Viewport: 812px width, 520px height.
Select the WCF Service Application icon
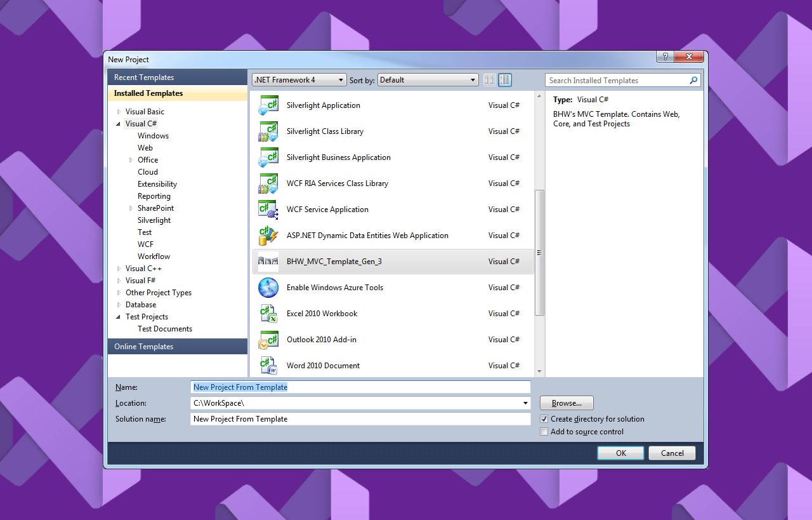pos(268,210)
